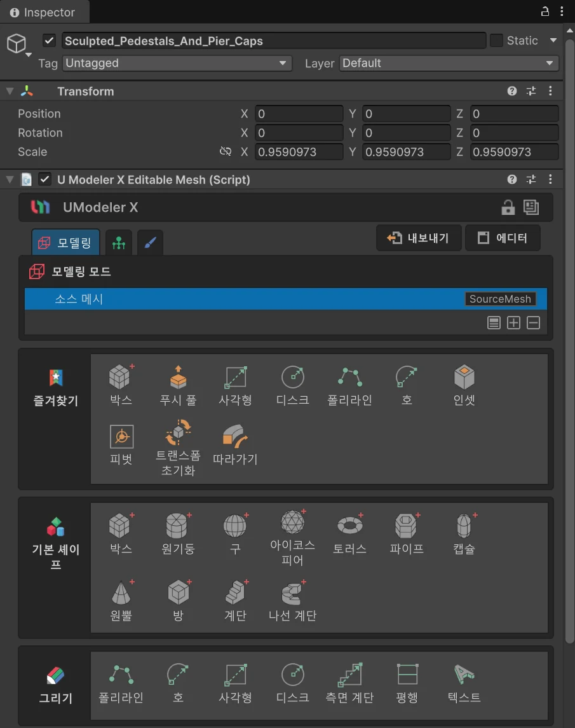Add a 구 sphere primitive
The image size is (575, 728).
click(235, 534)
